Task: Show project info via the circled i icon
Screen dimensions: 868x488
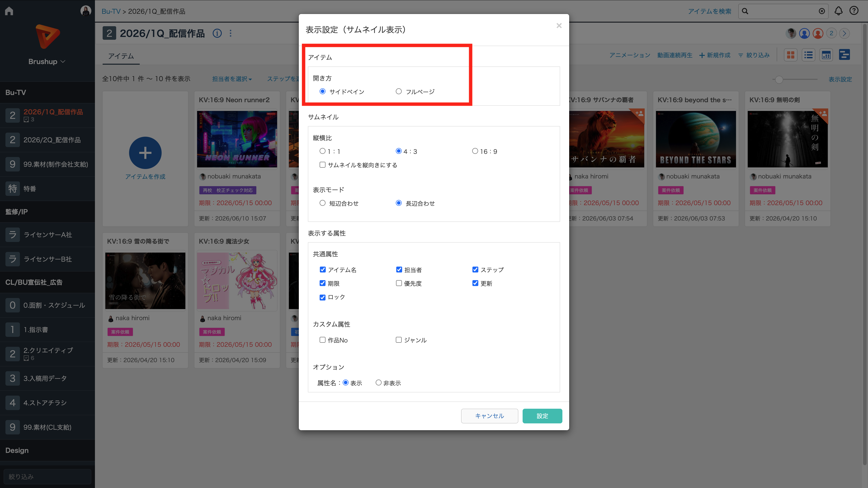Action: [x=217, y=33]
